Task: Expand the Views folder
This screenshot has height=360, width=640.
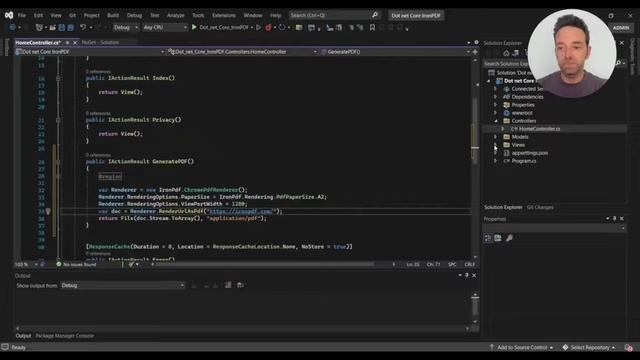Action: [496, 145]
